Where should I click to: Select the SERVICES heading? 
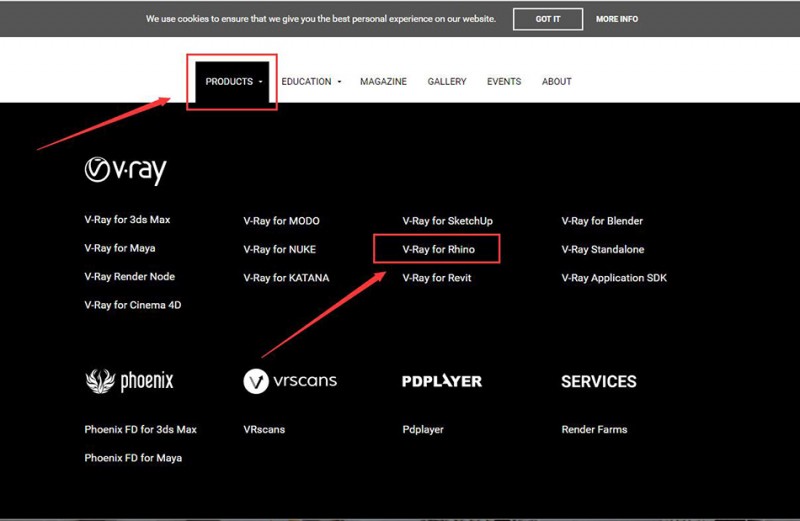click(599, 381)
